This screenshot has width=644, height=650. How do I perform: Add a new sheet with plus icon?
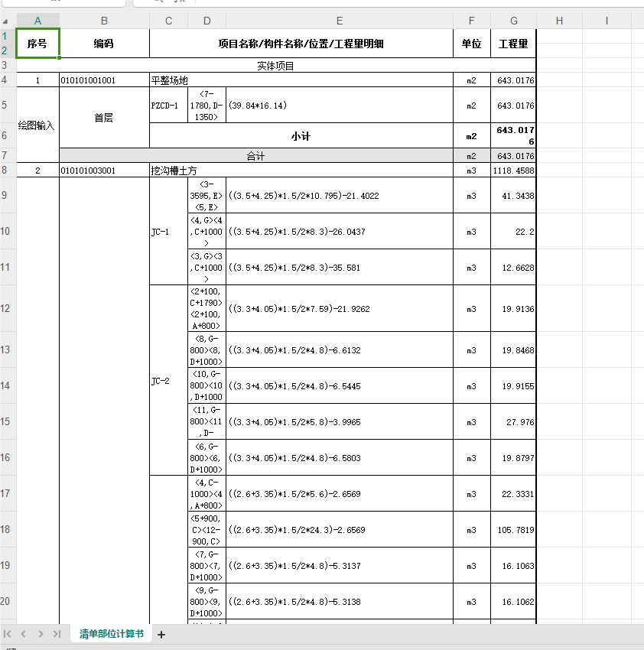click(161, 635)
